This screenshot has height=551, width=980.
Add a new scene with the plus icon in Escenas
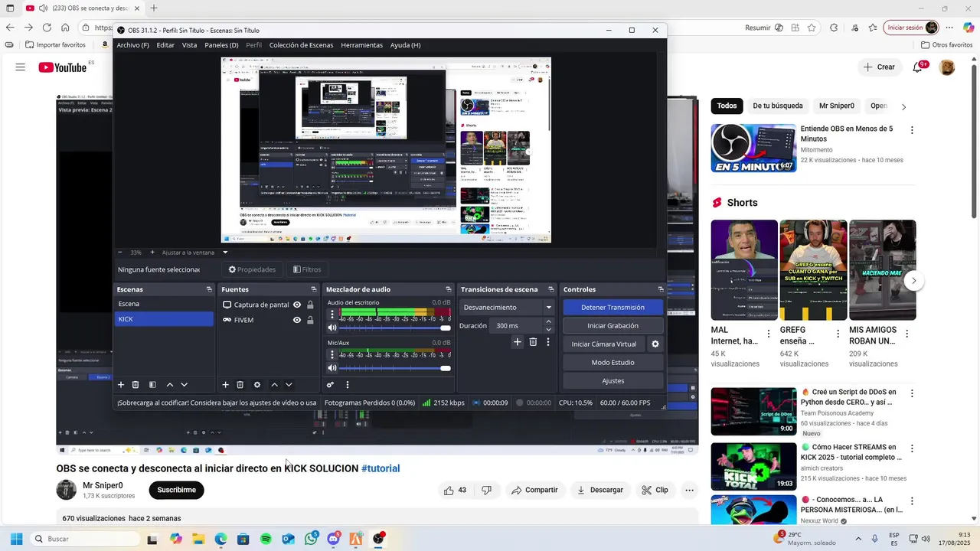[120, 385]
